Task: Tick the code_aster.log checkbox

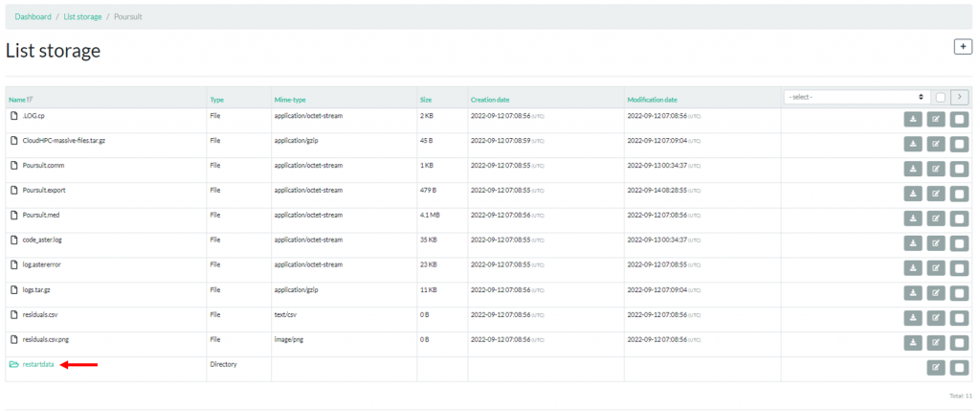Action: [x=959, y=243]
